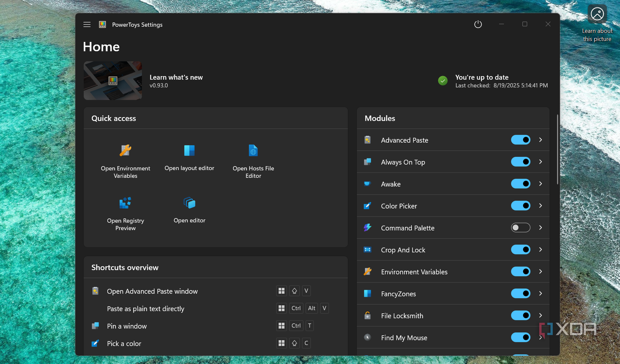This screenshot has height=364, width=620.
Task: Click the power quit button
Action: coord(478,24)
